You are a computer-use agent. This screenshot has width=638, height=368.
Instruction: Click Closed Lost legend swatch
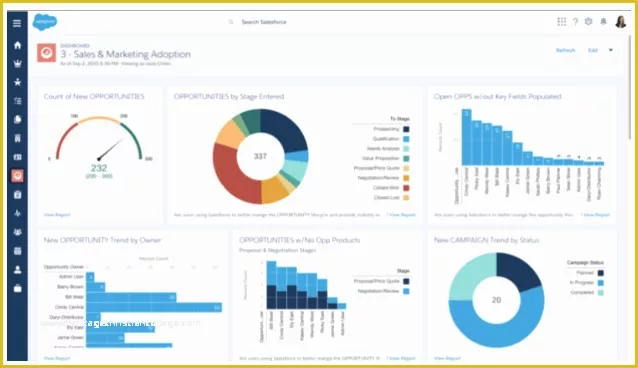coord(406,198)
